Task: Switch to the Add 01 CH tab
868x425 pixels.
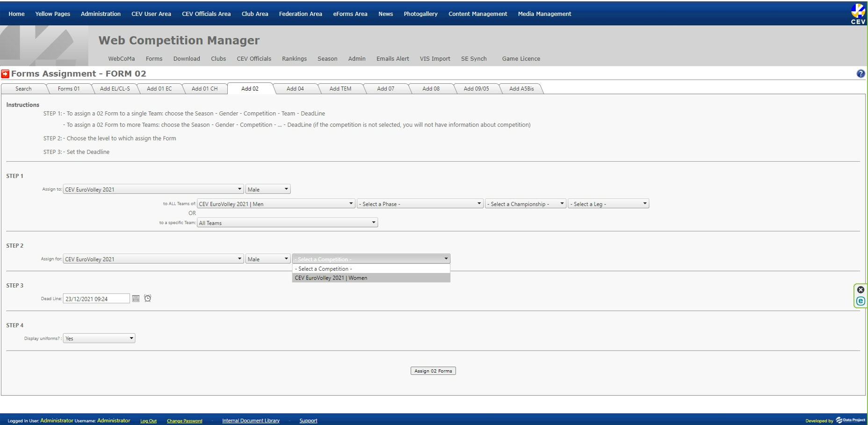Action: coord(204,89)
